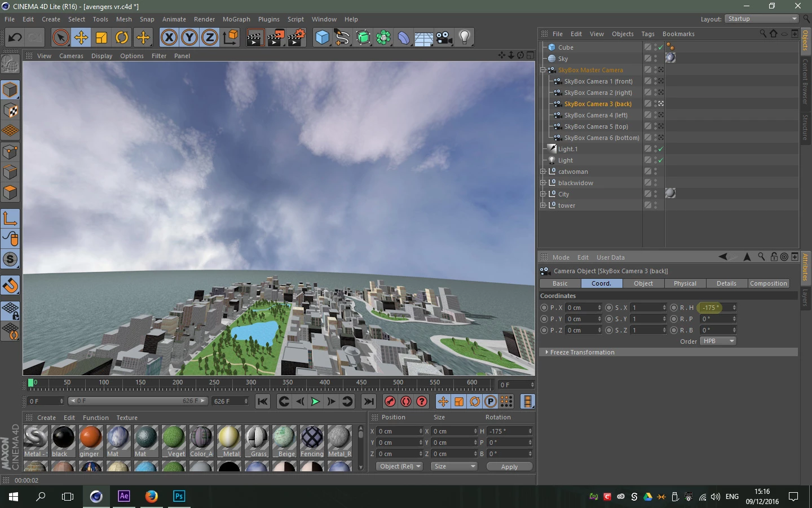Expand the City object tree
Screen dimensions: 812x508
(x=543, y=194)
